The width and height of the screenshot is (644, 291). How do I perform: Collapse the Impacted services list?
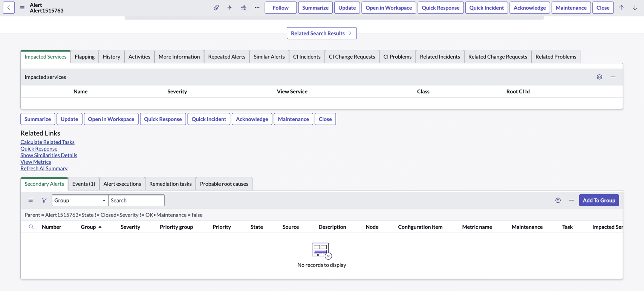pos(613,77)
